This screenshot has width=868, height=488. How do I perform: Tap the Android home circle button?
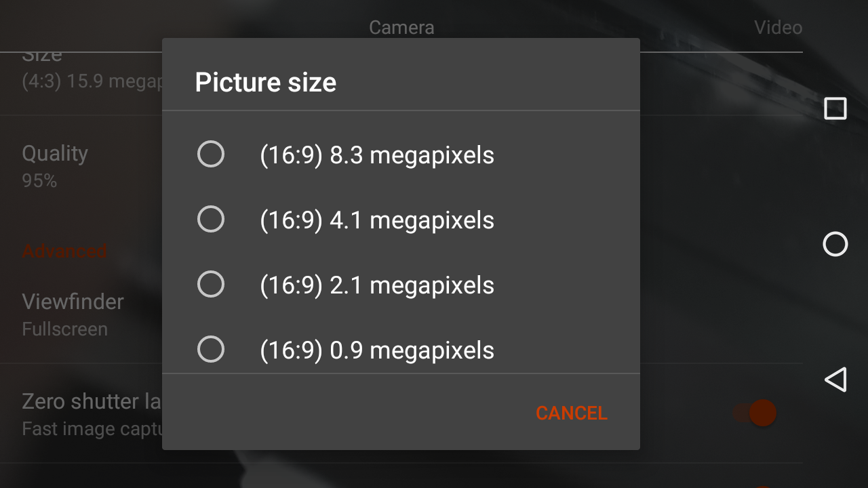[835, 244]
